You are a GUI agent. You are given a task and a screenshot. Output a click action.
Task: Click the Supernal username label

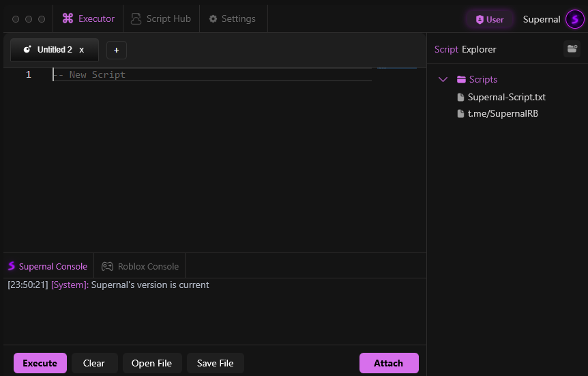(x=542, y=20)
